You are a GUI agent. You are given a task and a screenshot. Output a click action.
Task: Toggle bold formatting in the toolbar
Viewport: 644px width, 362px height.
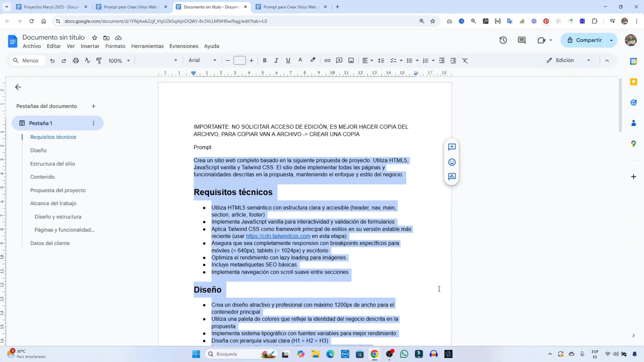[x=264, y=60]
